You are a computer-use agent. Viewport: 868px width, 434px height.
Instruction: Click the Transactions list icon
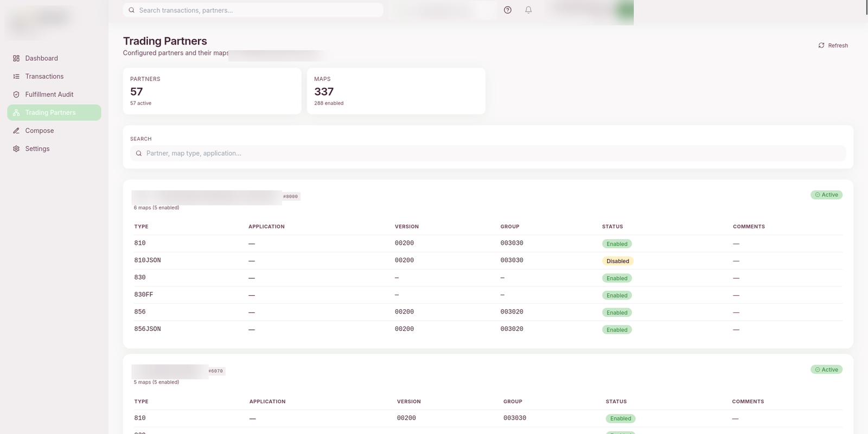[16, 76]
